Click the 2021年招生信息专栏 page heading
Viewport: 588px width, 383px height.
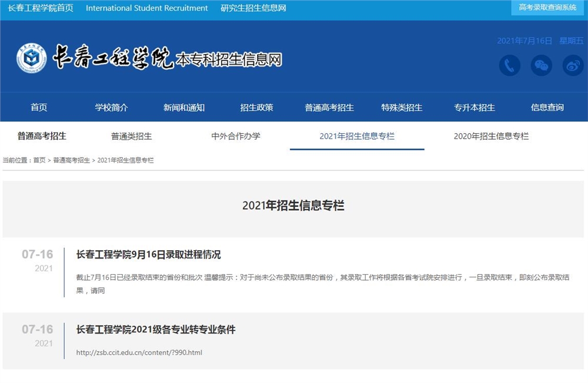pyautogui.click(x=293, y=206)
